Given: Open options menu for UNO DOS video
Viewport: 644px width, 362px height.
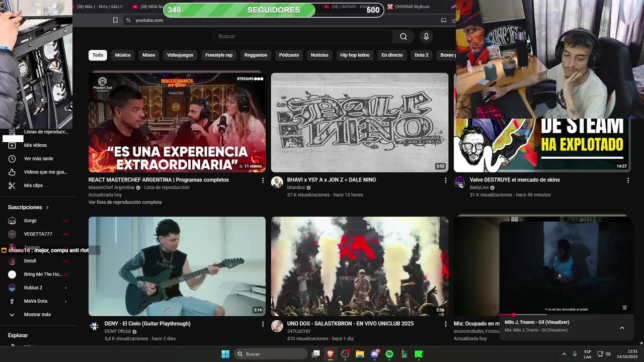Looking at the screenshot, I should [x=445, y=324].
